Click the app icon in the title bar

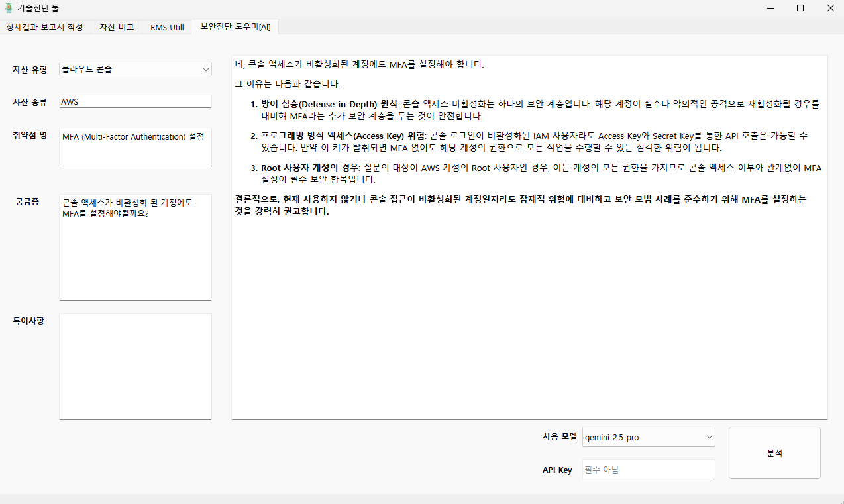point(9,9)
